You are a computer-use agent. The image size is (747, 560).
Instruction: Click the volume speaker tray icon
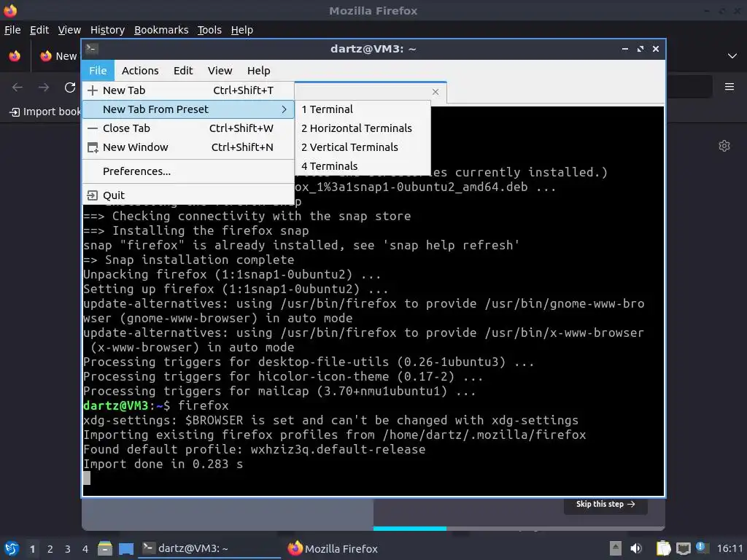pos(636,548)
